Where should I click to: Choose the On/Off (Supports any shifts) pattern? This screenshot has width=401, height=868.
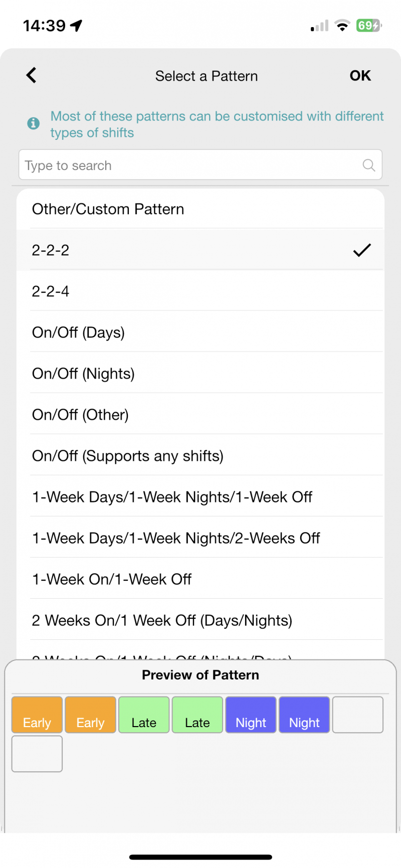coord(200,455)
